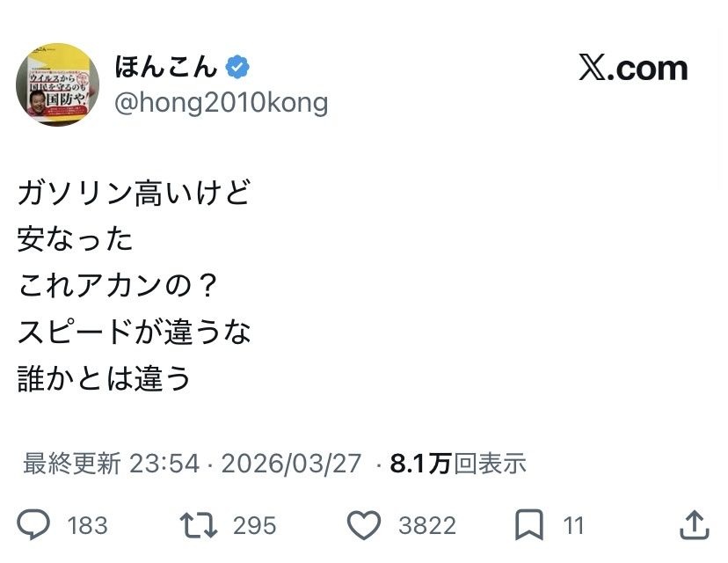Click the 3822 likes count

(x=427, y=526)
